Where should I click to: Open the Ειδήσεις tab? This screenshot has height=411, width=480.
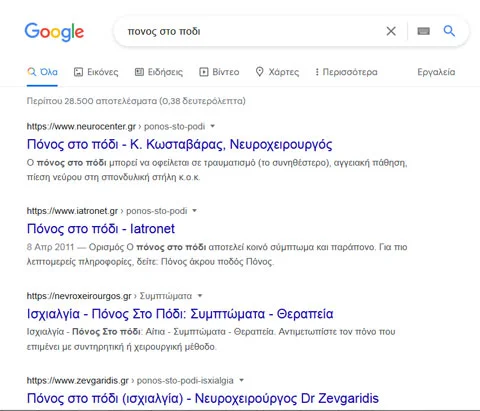[159, 72]
